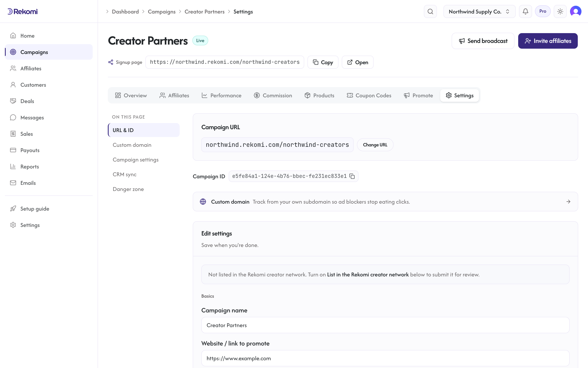Click the Campaign name input field
Viewport: 588px width, 368px height.
pyautogui.click(x=385, y=325)
